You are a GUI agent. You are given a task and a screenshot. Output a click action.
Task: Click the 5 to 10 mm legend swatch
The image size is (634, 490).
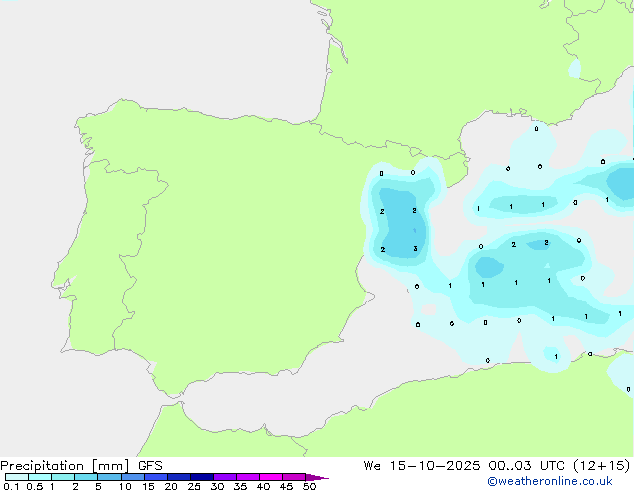(x=109, y=477)
